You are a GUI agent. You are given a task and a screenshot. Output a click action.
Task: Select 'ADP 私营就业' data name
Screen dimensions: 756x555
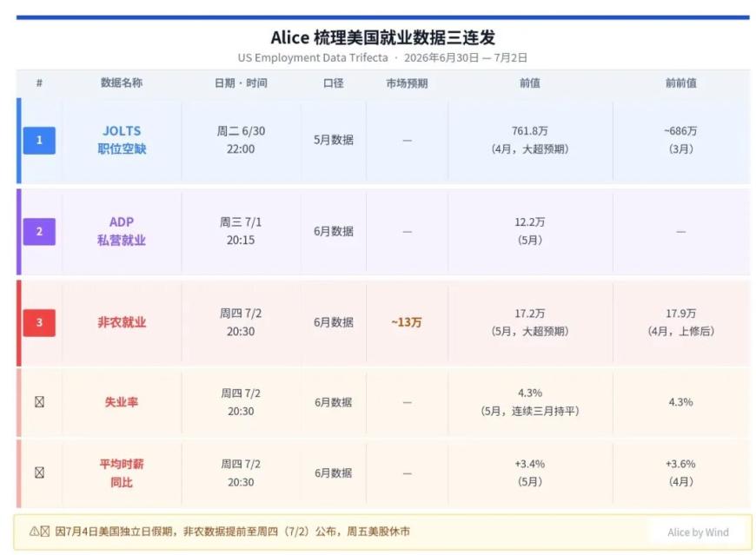click(122, 231)
